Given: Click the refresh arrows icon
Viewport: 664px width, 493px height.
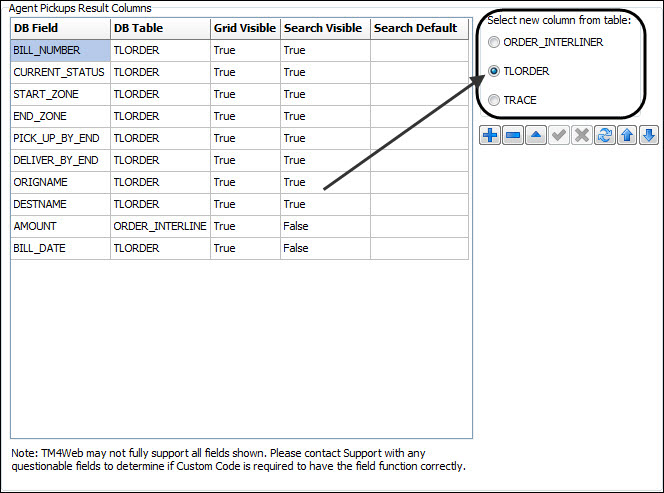Looking at the screenshot, I should click(604, 136).
